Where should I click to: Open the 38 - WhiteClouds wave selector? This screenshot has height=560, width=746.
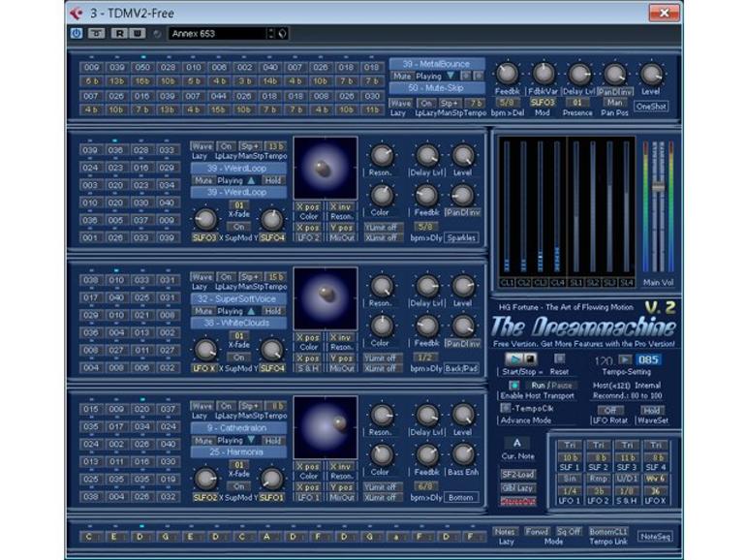tap(239, 323)
